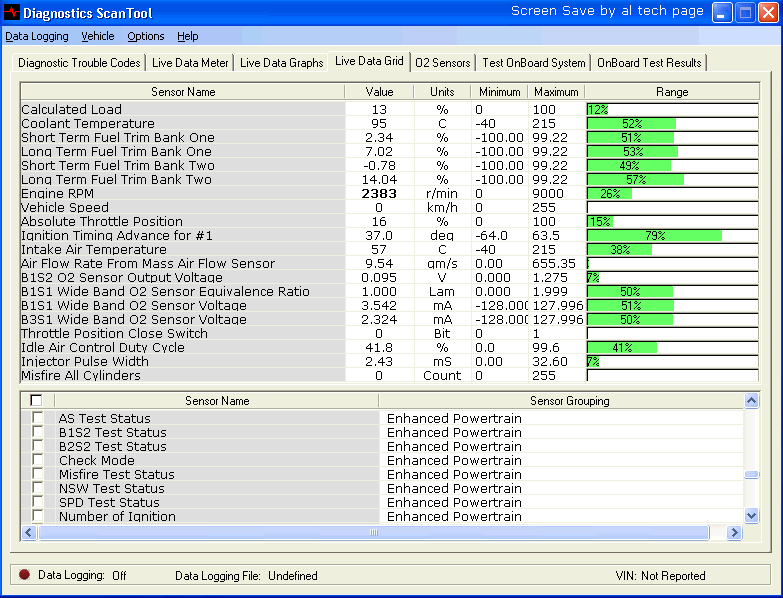Minimize the Diagnostics ScanTool window
The width and height of the screenshot is (783, 598).
click(722, 13)
